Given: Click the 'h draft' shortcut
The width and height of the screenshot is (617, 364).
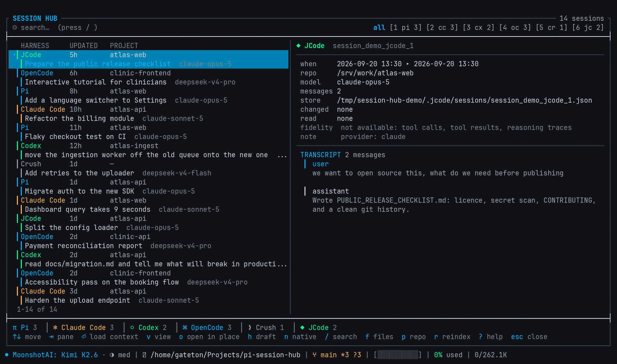Looking at the screenshot, I should pyautogui.click(x=262, y=337).
